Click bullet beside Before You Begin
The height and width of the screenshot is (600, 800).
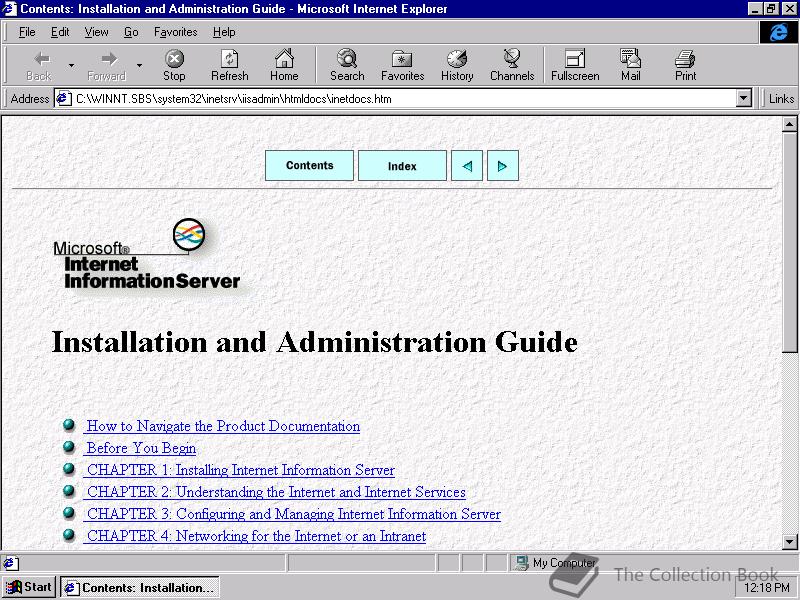coord(69,447)
